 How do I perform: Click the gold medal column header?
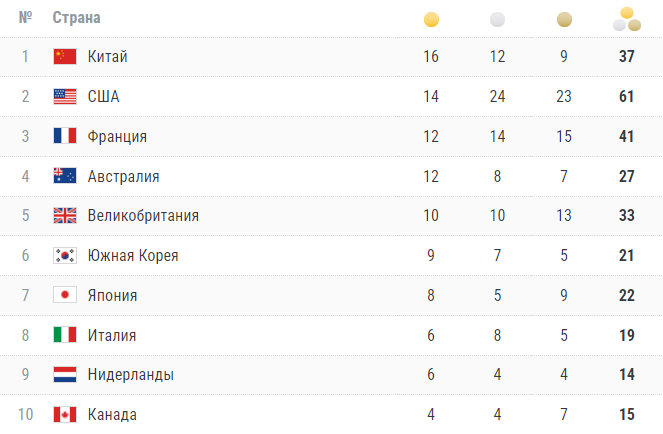pos(431,19)
